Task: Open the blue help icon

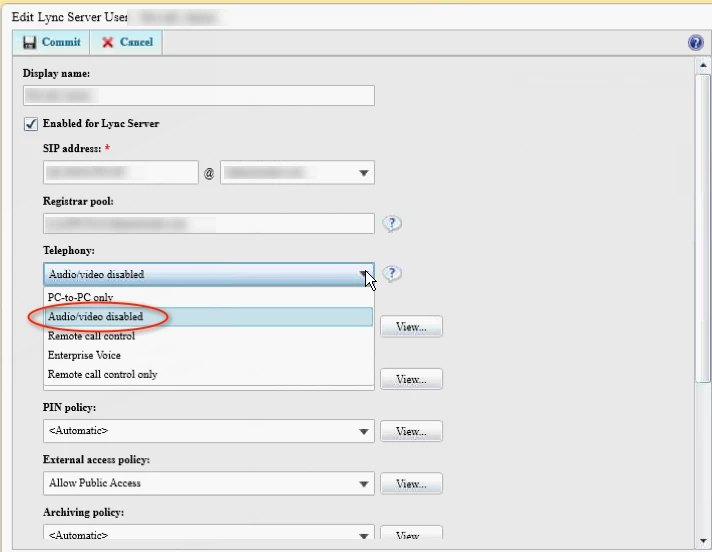Action: [x=696, y=43]
